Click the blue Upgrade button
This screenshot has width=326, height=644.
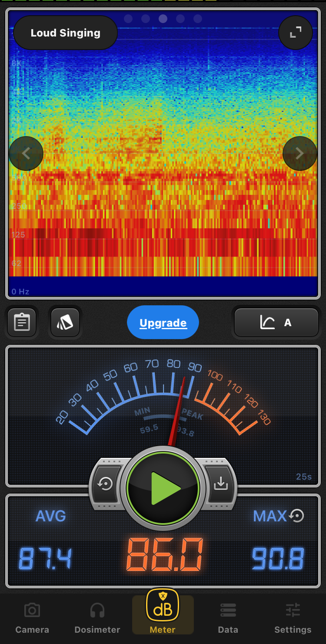[x=163, y=323]
